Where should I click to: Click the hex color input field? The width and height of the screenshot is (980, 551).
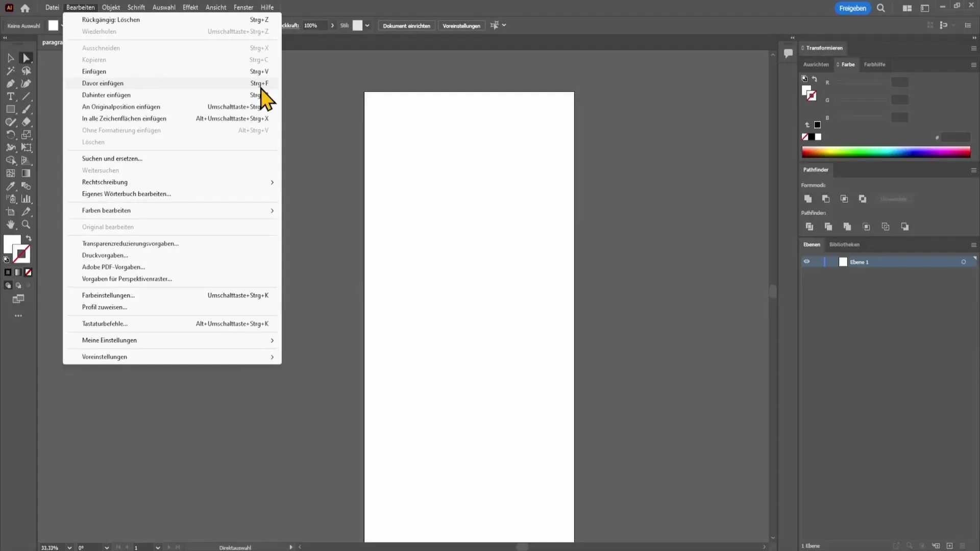click(955, 137)
